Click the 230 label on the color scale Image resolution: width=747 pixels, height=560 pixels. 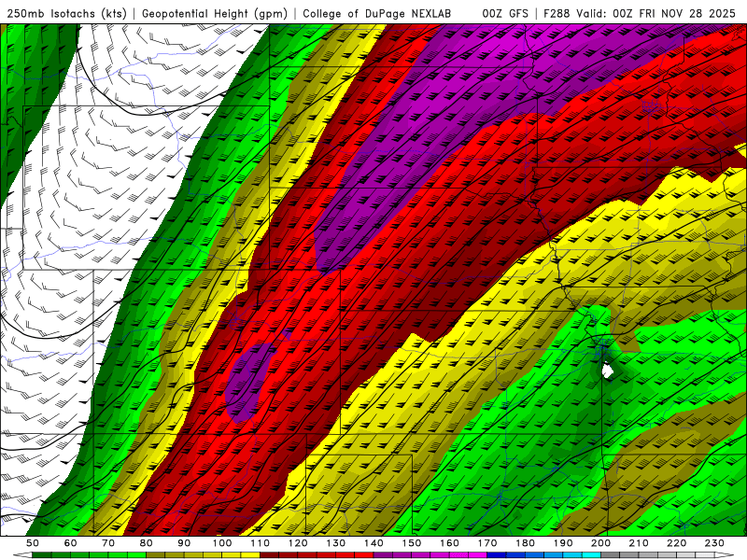(x=714, y=543)
